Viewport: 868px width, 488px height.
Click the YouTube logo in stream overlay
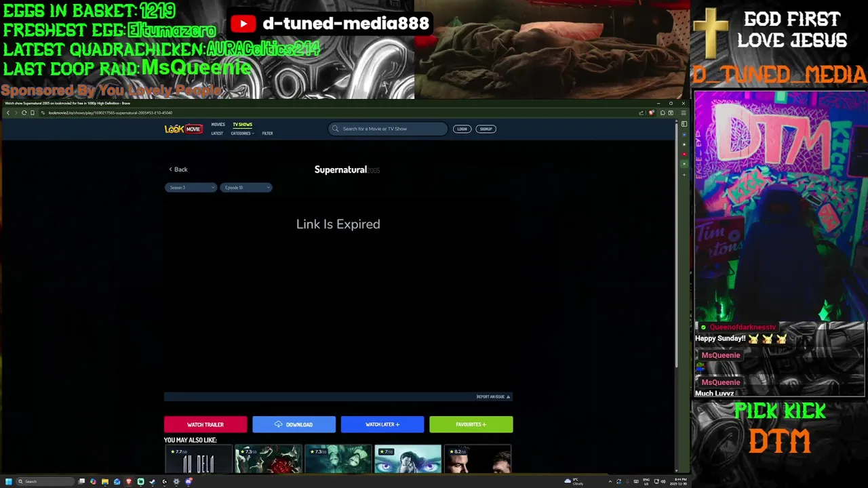(x=243, y=24)
